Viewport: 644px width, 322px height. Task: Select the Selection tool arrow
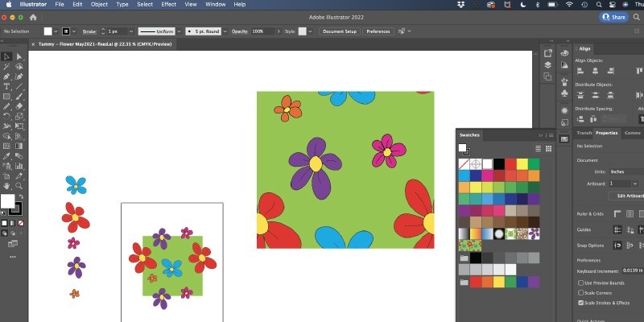click(x=6, y=56)
